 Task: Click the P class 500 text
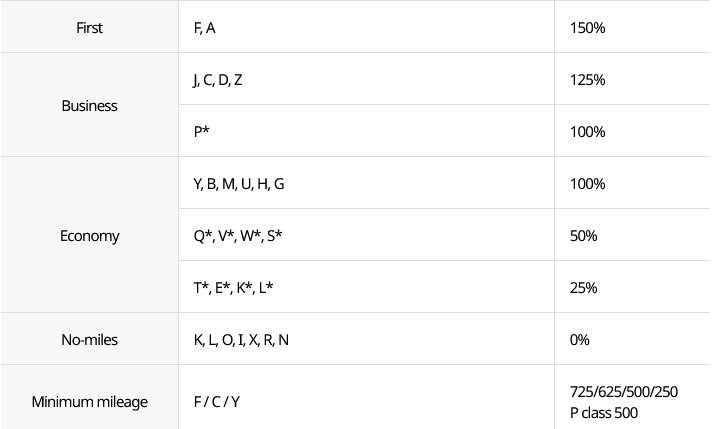(604, 413)
